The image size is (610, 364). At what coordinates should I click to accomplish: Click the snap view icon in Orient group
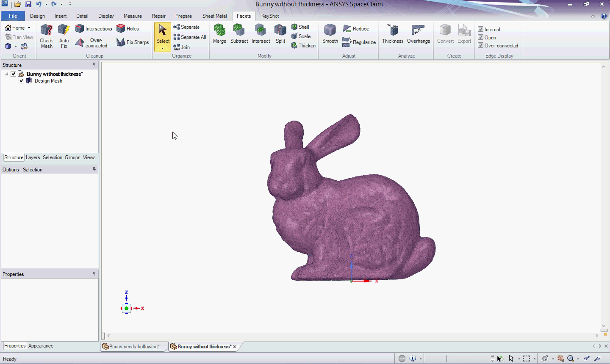tap(24, 46)
